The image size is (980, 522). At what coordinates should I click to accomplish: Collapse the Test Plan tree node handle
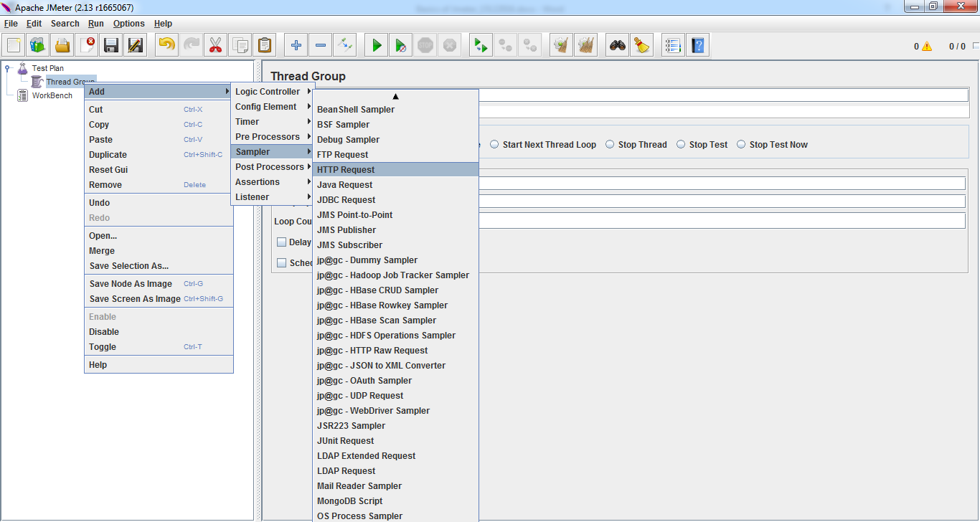coord(8,68)
